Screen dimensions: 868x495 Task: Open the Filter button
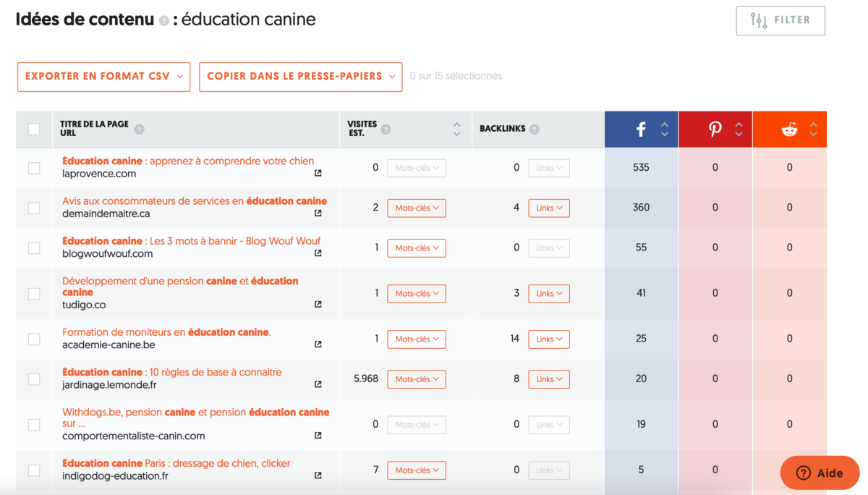click(x=780, y=20)
